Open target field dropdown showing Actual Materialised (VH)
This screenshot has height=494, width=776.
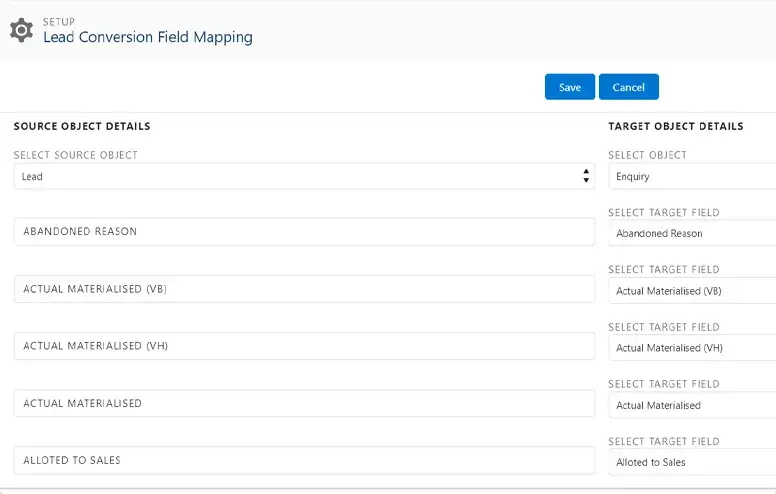click(x=692, y=347)
